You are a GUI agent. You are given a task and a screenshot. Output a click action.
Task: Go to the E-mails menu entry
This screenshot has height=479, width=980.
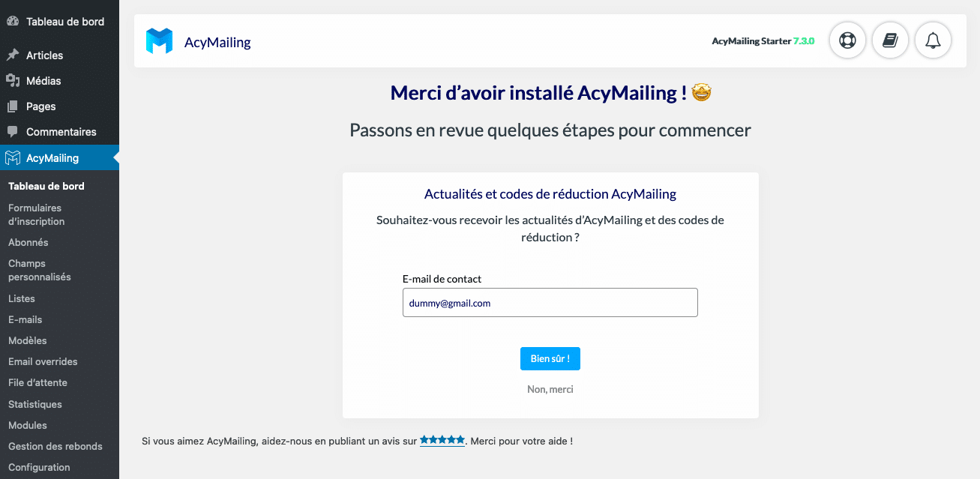click(23, 319)
